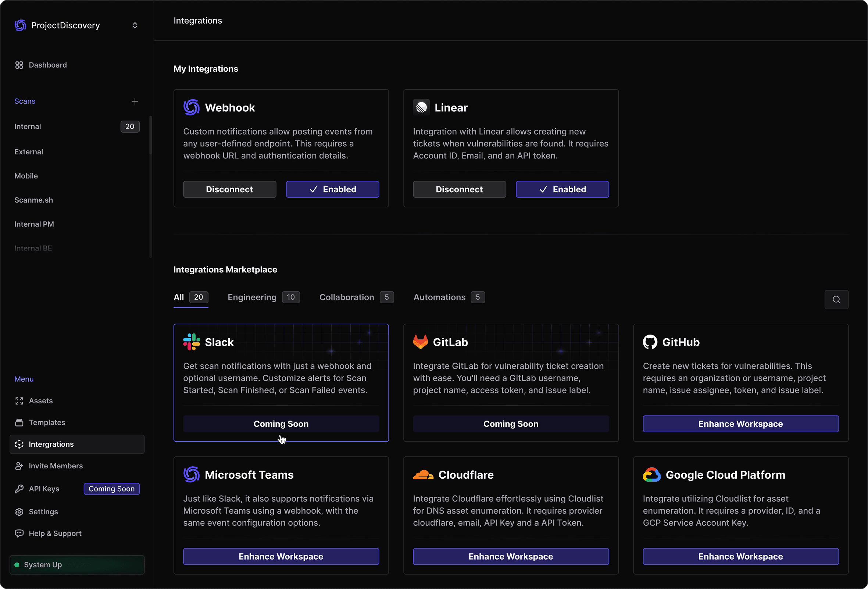The width and height of the screenshot is (868, 589).
Task: Switch to the All marketplace tab
Action: [191, 297]
